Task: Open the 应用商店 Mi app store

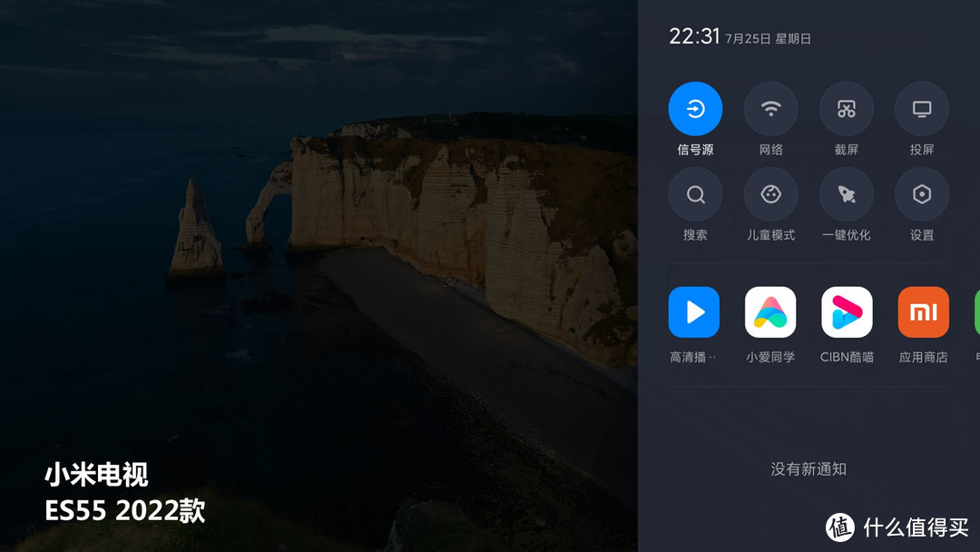Action: point(923,312)
